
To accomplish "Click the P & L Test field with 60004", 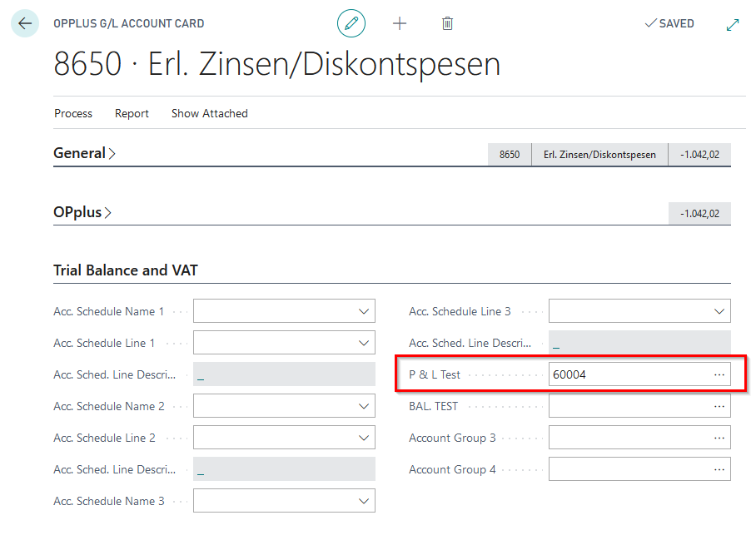I will click(629, 375).
